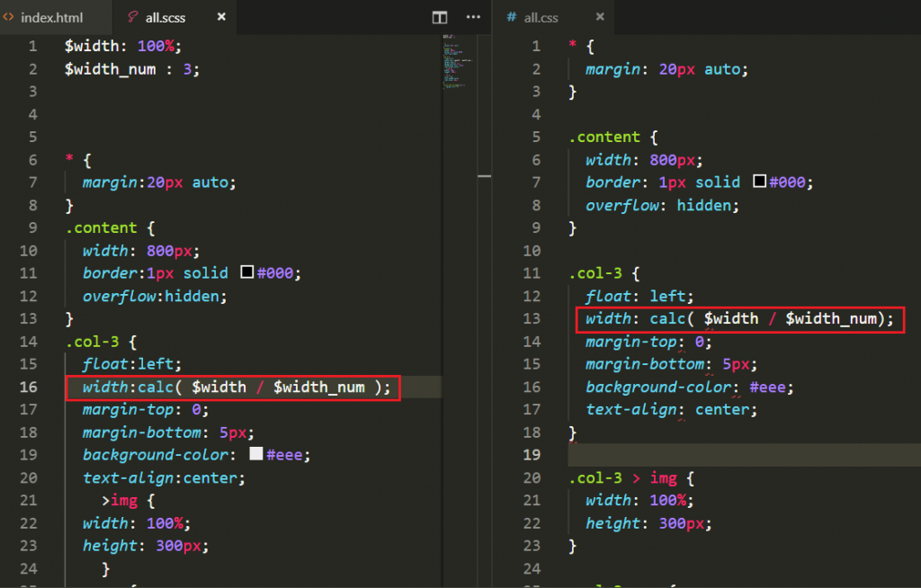Screen dimensions: 921x588
Task: Click '.content {' selector in all.scss
Action: pyautogui.click(x=111, y=227)
